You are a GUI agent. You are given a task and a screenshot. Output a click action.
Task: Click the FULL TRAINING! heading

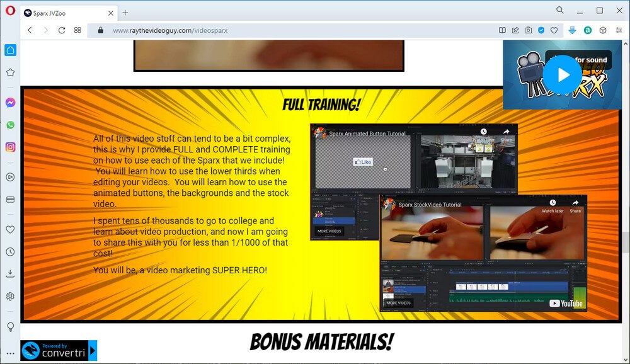tap(321, 105)
